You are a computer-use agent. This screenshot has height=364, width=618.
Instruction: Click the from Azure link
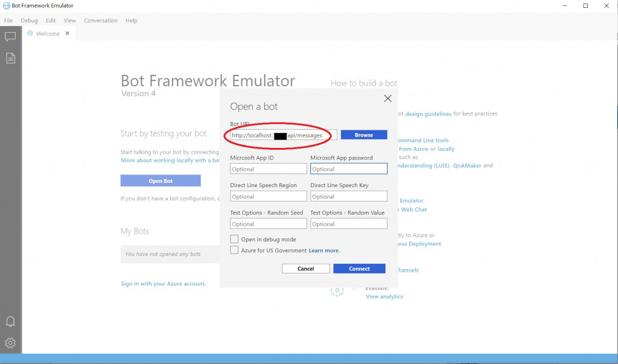413,149
